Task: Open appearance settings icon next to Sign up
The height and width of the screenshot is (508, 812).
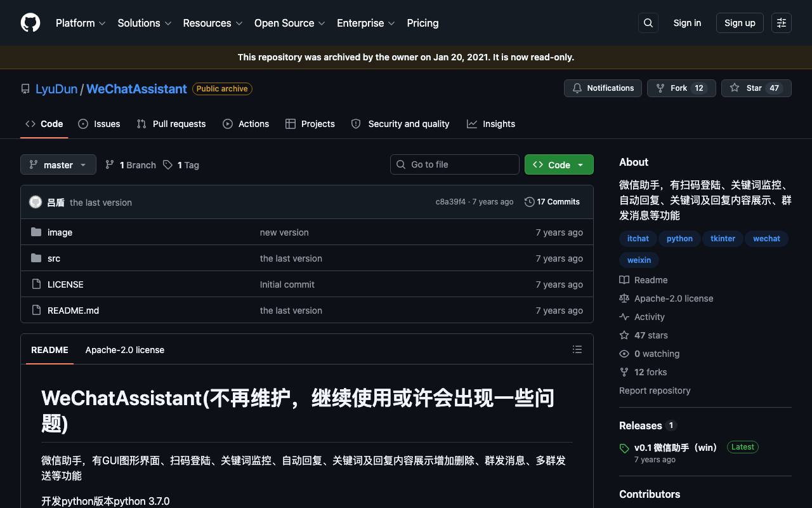Action: click(x=782, y=23)
